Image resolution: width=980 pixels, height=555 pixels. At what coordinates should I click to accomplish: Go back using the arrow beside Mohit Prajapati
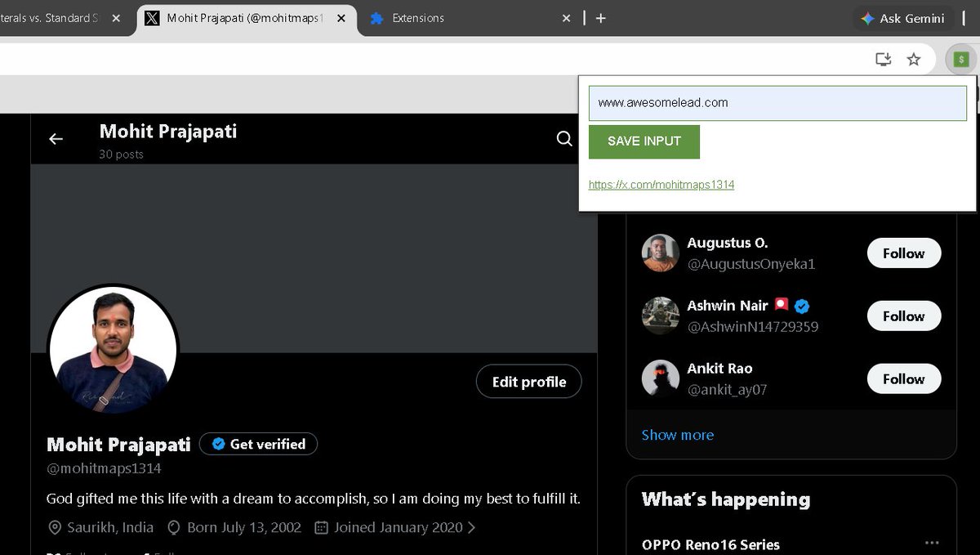(56, 139)
